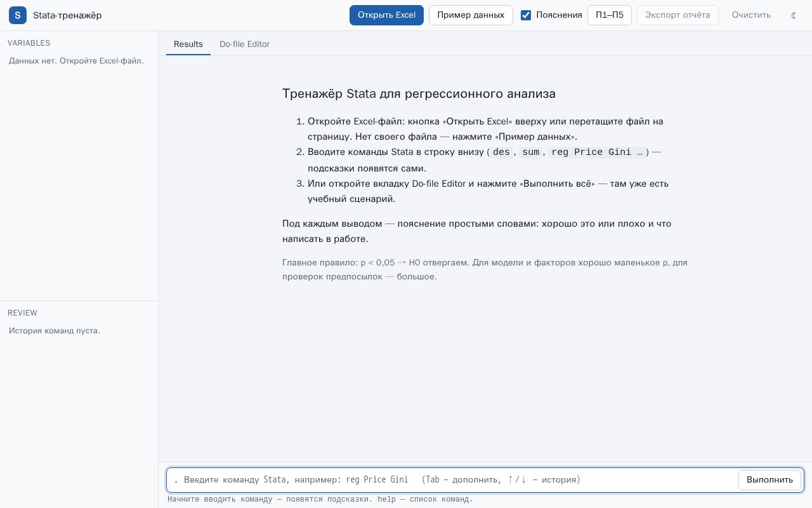Click the 'Главное правило' hint paragraph

coord(485,269)
